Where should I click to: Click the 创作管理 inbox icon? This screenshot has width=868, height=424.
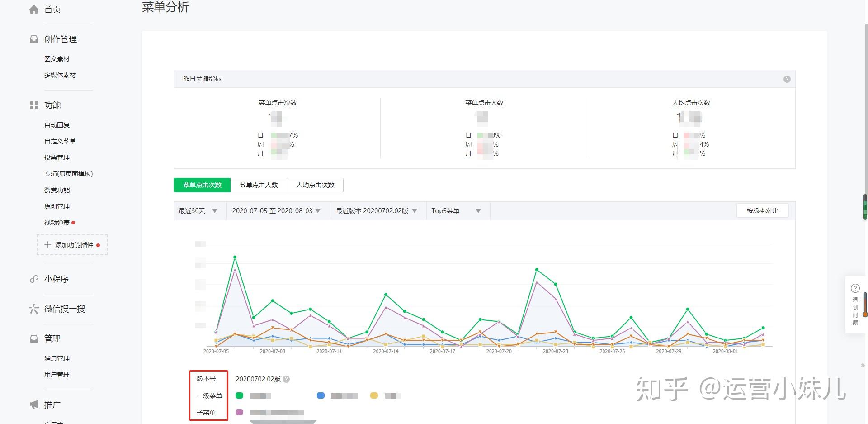[x=34, y=39]
